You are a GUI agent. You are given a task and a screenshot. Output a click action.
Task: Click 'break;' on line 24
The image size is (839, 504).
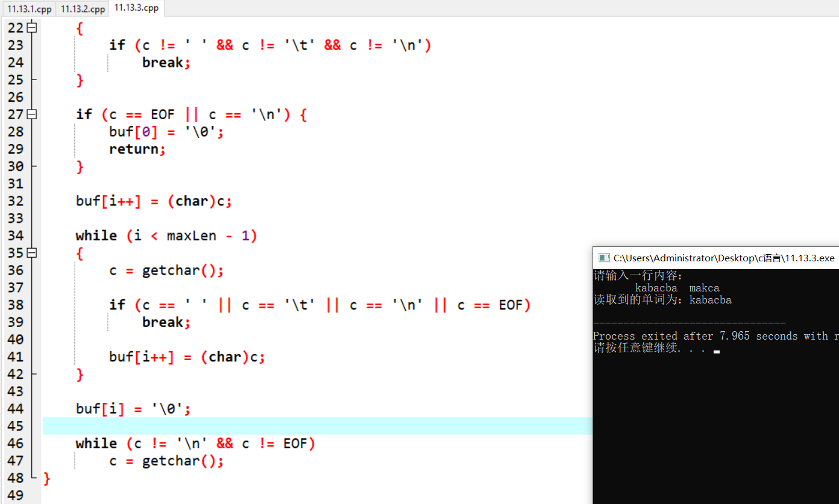[x=166, y=63]
